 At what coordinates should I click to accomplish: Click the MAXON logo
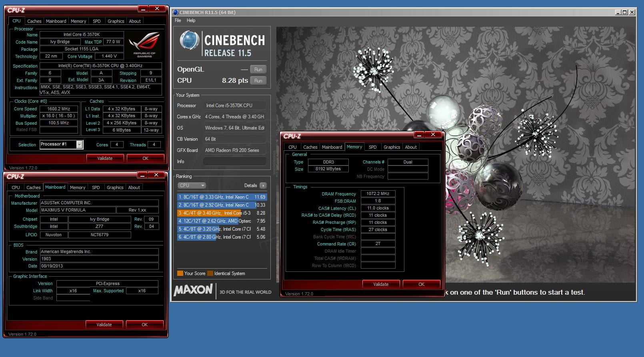click(193, 290)
